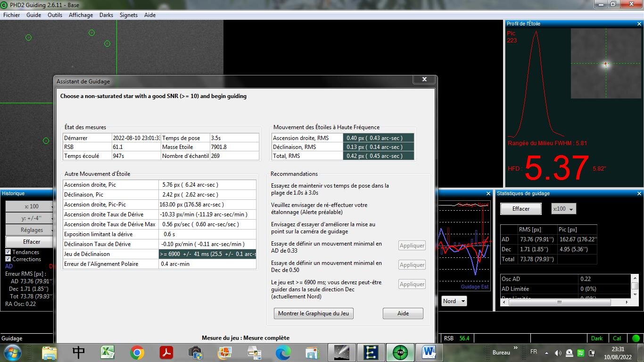Screen dimensions: 644x362
Task: Toggle the Tendances checkbox
Action: [8, 252]
